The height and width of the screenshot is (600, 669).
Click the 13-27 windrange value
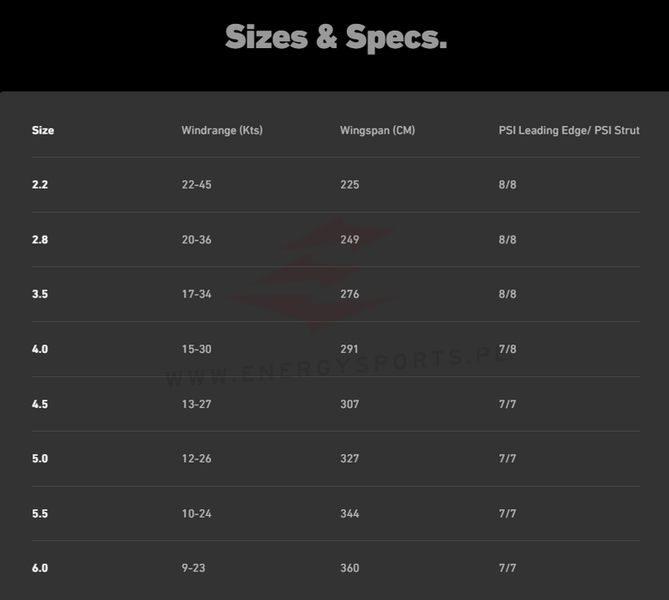(x=197, y=404)
